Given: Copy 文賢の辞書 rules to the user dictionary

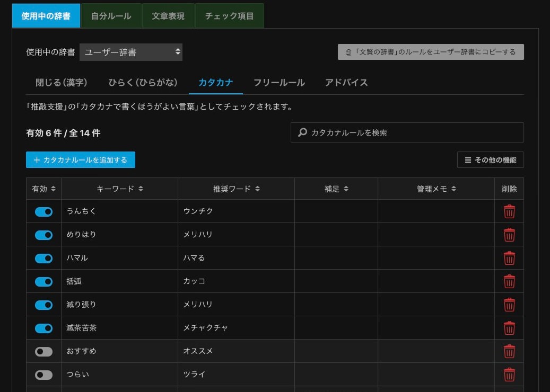Looking at the screenshot, I should [x=431, y=52].
